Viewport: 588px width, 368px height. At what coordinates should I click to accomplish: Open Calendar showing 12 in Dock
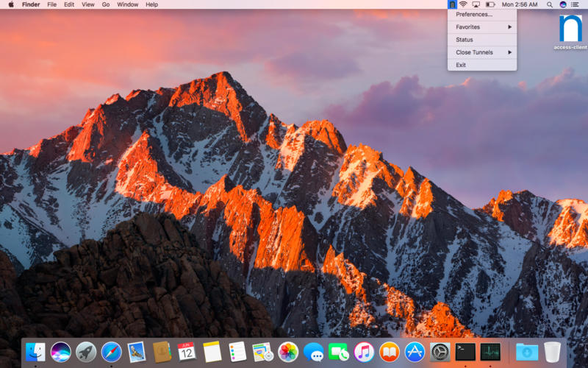[187, 353]
